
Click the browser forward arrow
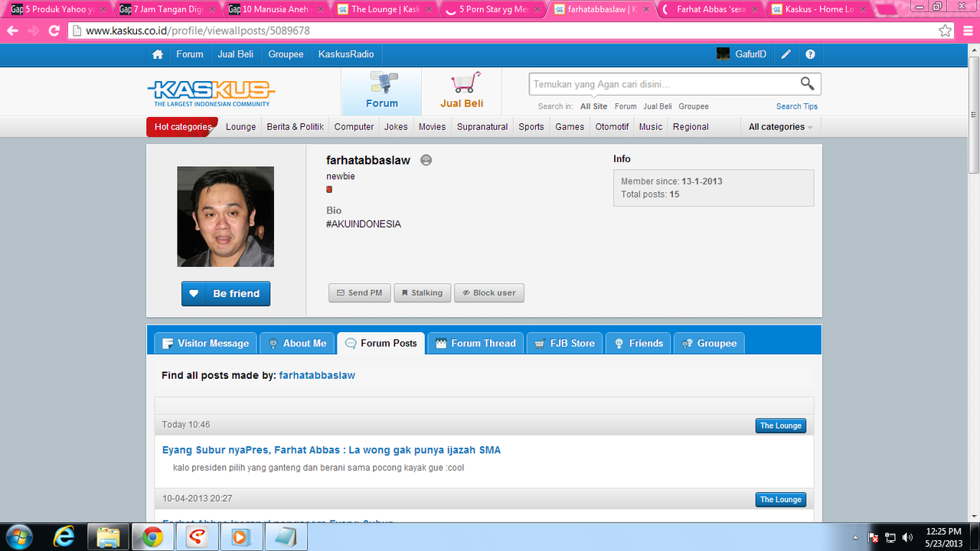point(33,31)
